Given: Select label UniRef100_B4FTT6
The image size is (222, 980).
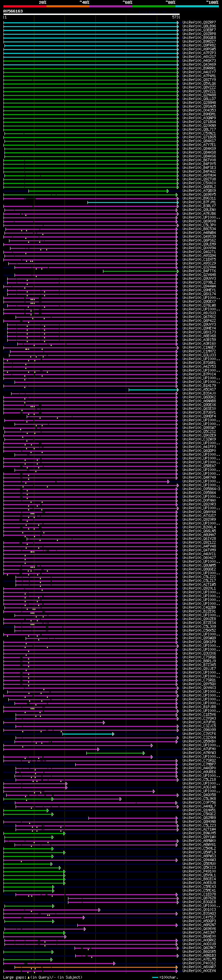Looking at the screenshot, I should point(199,271).
